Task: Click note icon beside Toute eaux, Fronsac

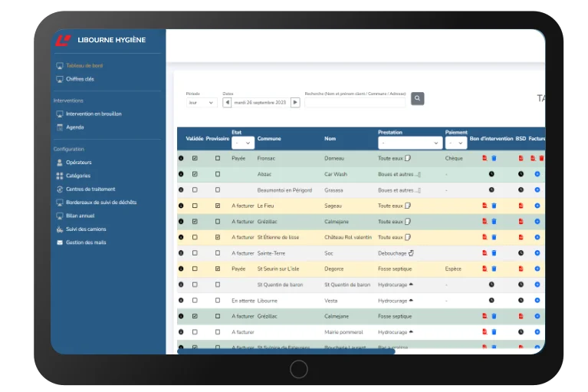Action: click(x=408, y=158)
